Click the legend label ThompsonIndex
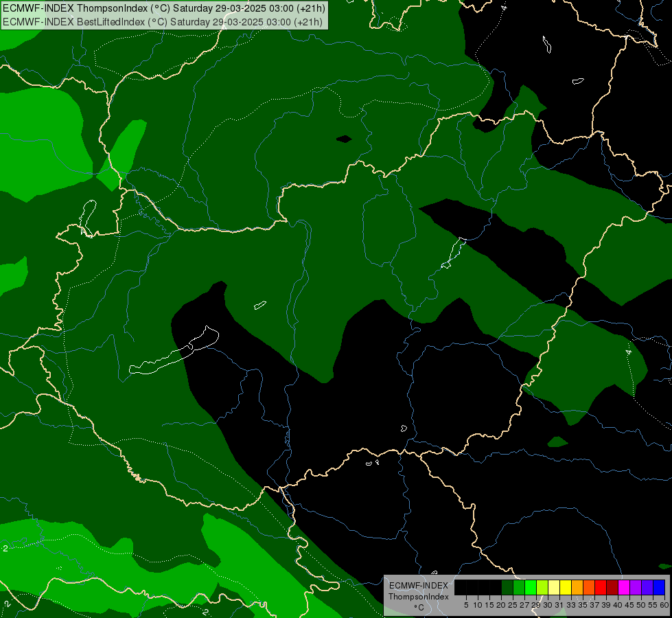This screenshot has width=672, height=618. point(418,597)
